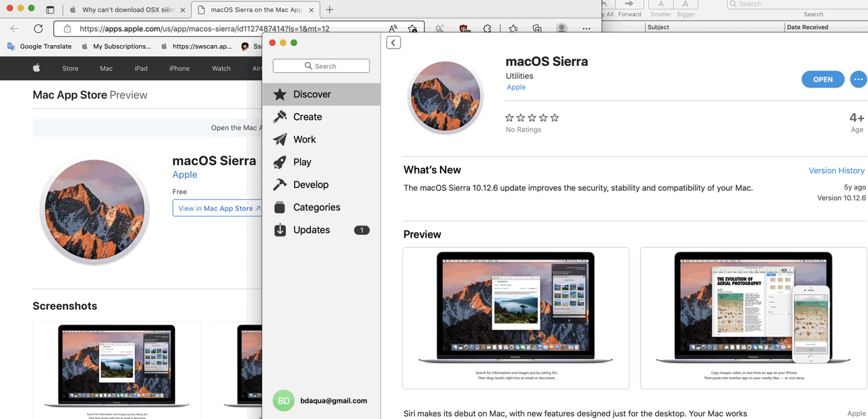Click the browser address bar URL

pos(205,29)
